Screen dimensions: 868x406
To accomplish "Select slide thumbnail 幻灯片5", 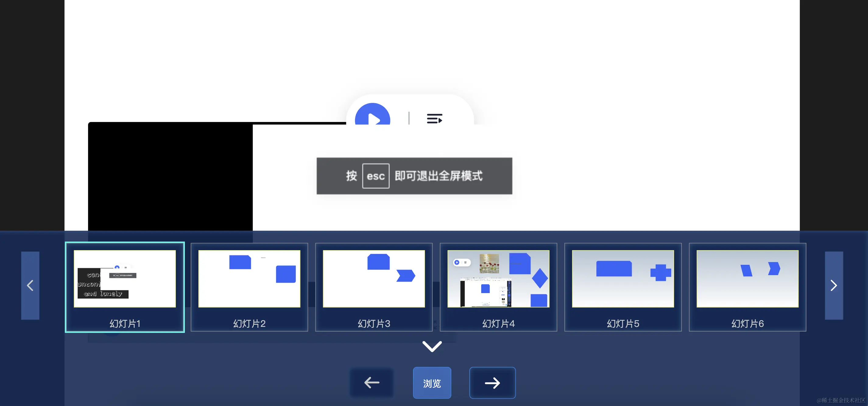I will pyautogui.click(x=623, y=287).
